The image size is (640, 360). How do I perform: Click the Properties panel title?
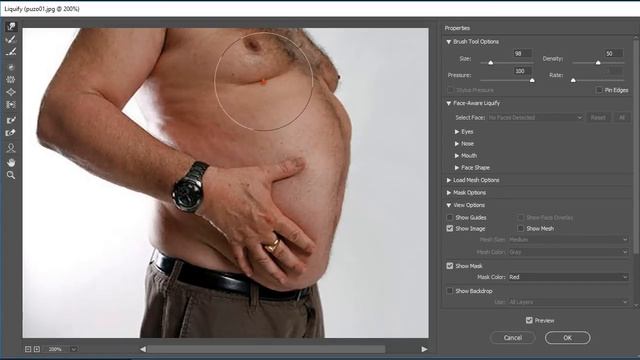(x=457, y=28)
